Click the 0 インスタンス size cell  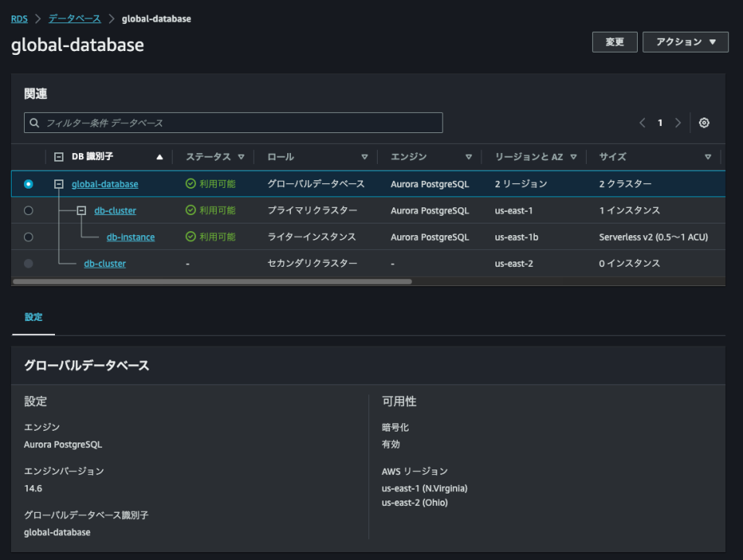click(x=629, y=263)
